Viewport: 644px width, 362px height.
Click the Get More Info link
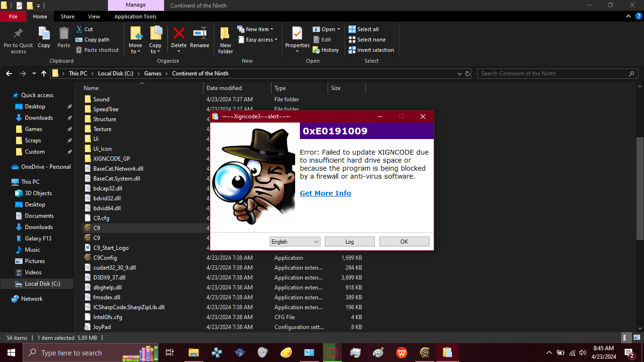pyautogui.click(x=325, y=193)
